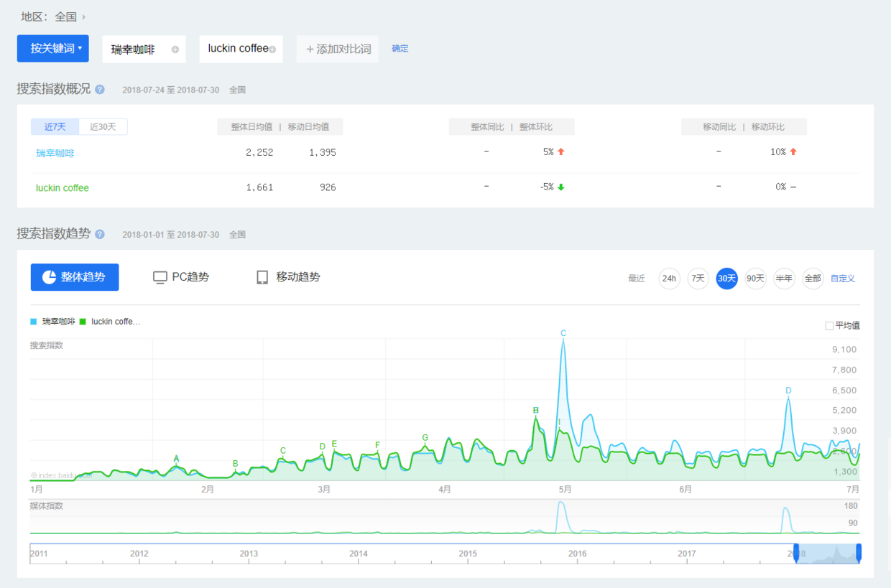891x588 pixels.
Task: Click the PC monitor icon
Action: pyautogui.click(x=160, y=278)
